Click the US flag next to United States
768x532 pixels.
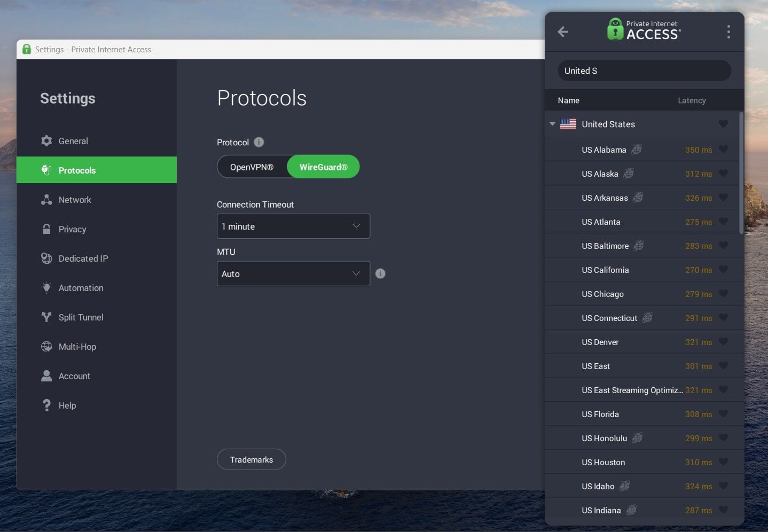569,123
